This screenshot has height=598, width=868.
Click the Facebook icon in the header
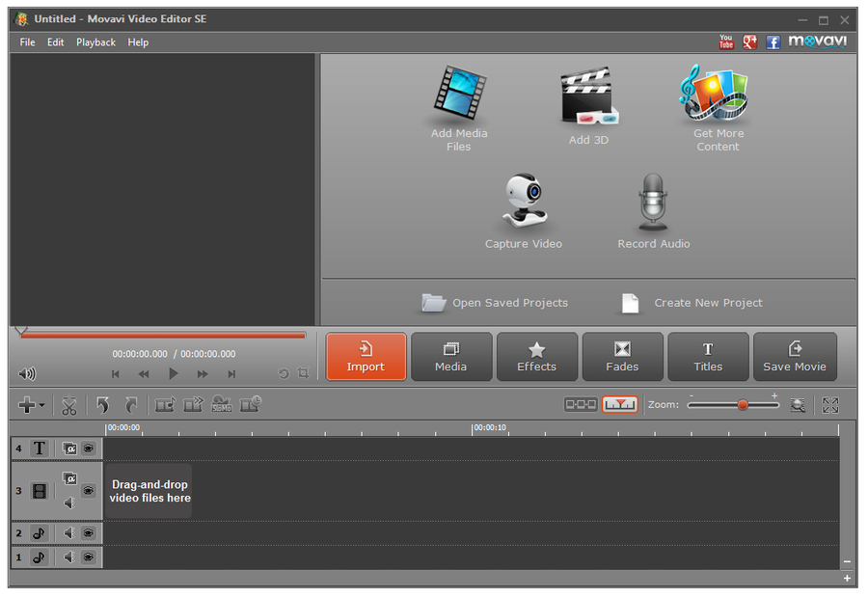(773, 42)
